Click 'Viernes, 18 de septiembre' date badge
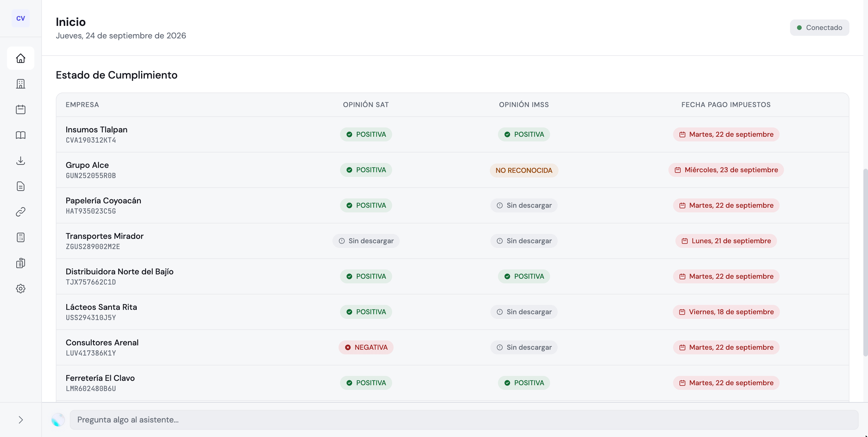The image size is (868, 437). (x=726, y=312)
